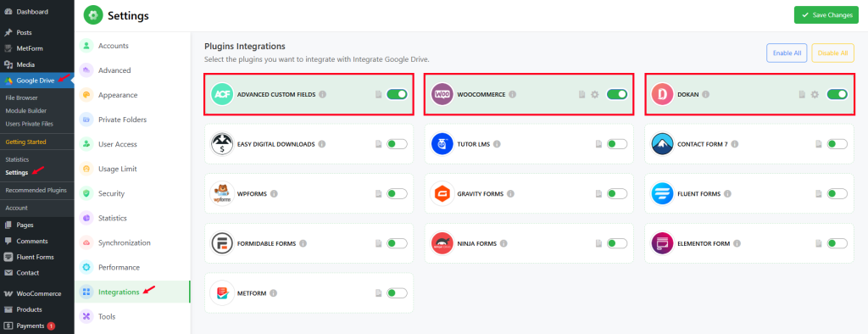This screenshot has width=868, height=334.
Task: Click the info icon next to Tutor LMS
Action: [x=497, y=144]
